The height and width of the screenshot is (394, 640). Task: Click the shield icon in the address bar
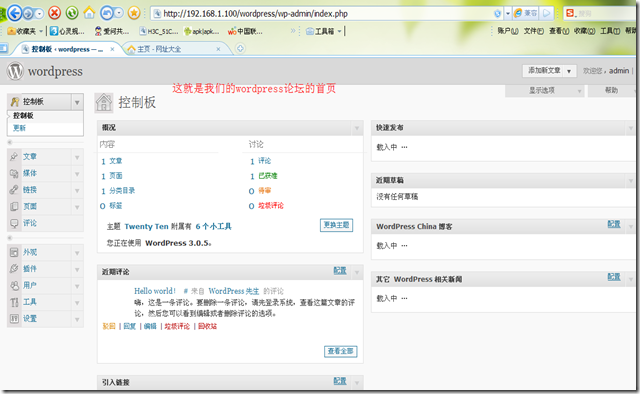pyautogui.click(x=498, y=13)
